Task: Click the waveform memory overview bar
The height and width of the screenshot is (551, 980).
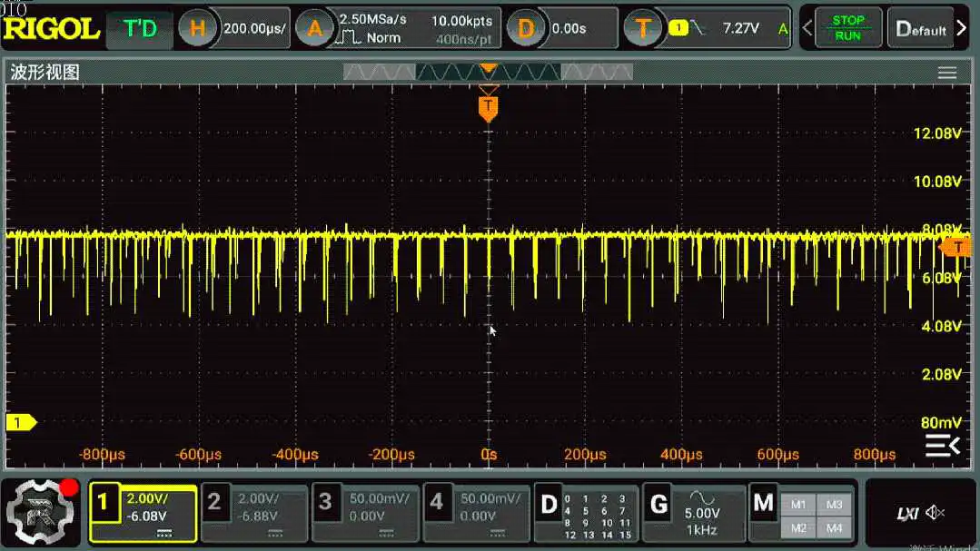Action: (x=488, y=73)
